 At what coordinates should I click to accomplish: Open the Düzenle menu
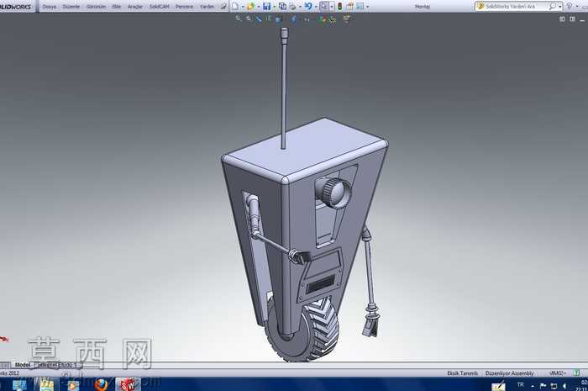point(71,7)
